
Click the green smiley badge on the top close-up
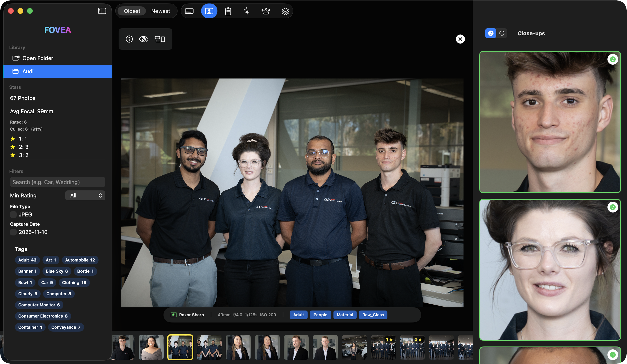[x=613, y=59]
